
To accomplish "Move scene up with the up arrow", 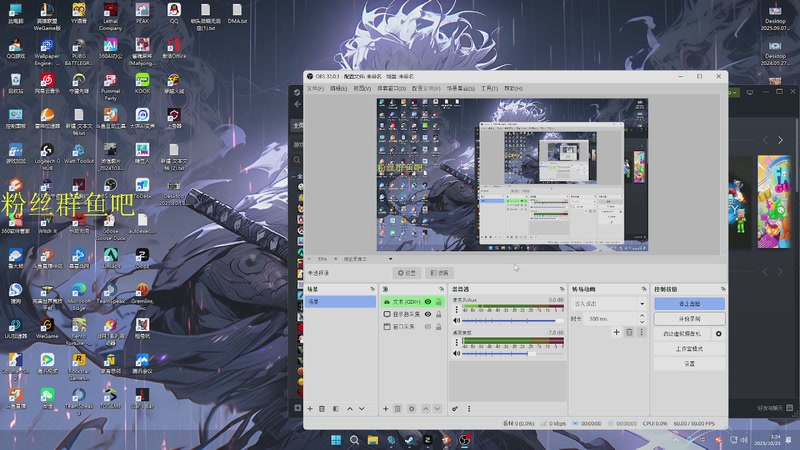I will 350,409.
